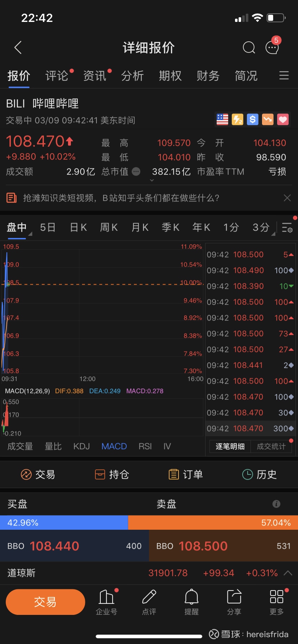
Task: Tap the yellow lightning badge icon
Action: pyautogui.click(x=237, y=119)
